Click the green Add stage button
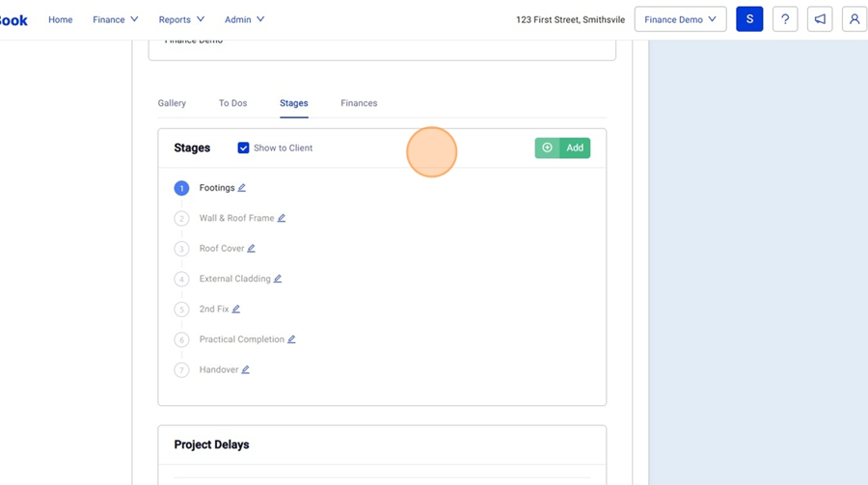This screenshot has height=485, width=868. click(562, 148)
